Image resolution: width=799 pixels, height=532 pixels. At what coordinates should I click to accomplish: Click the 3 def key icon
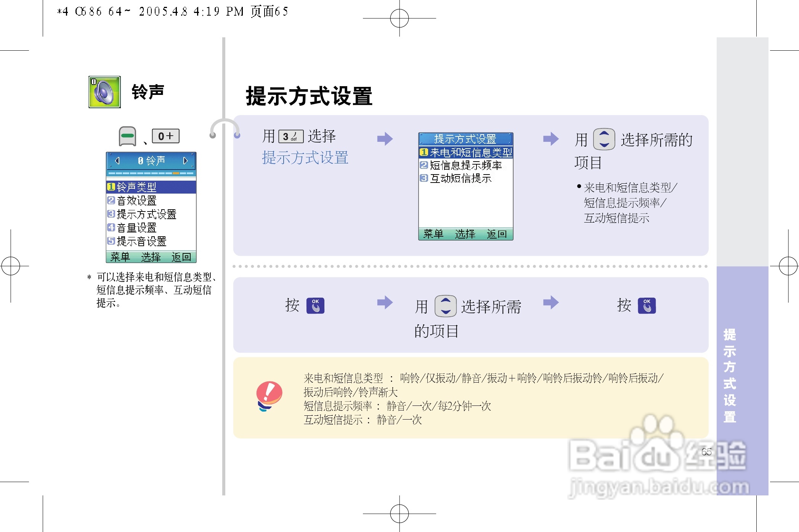point(291,136)
